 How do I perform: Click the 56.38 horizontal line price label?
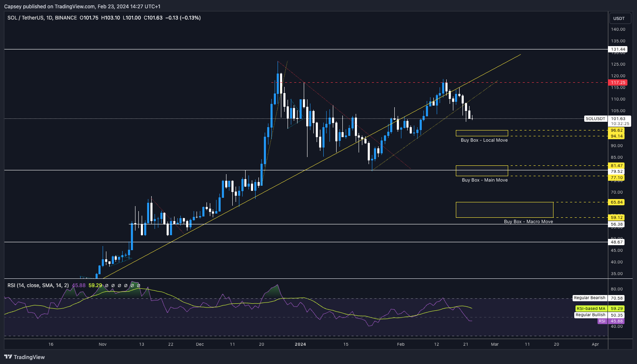[617, 224]
